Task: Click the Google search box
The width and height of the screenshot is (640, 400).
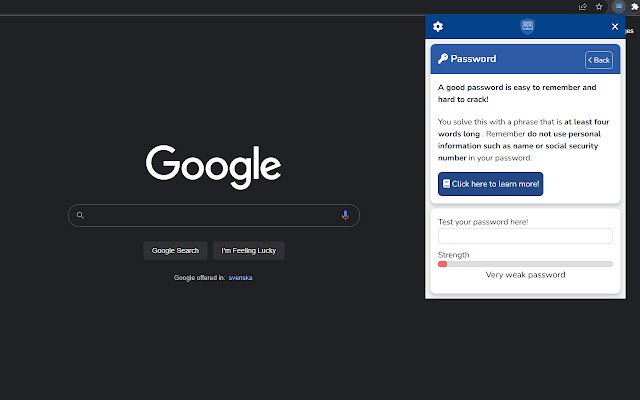Action: (213, 216)
